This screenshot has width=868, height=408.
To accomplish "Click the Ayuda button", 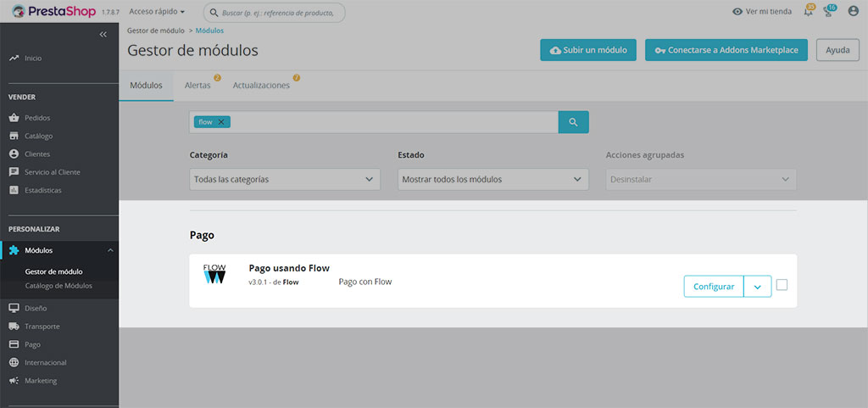I will pyautogui.click(x=837, y=50).
